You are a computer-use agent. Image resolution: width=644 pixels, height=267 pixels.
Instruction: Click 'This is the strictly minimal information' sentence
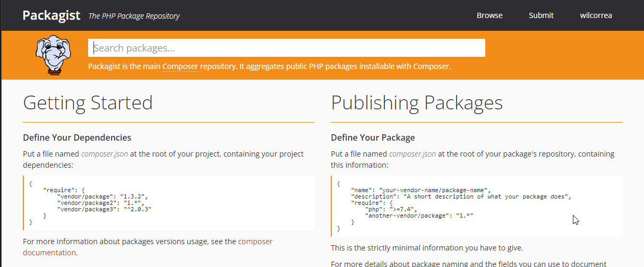(427, 248)
